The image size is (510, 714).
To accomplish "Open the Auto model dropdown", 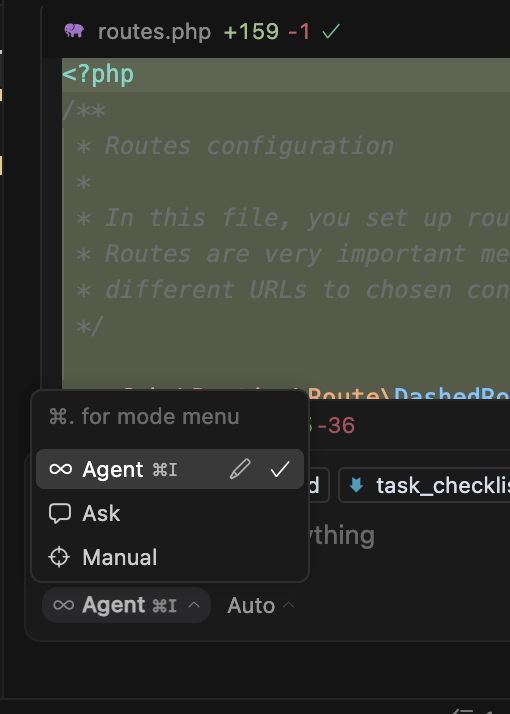I will pos(261,606).
